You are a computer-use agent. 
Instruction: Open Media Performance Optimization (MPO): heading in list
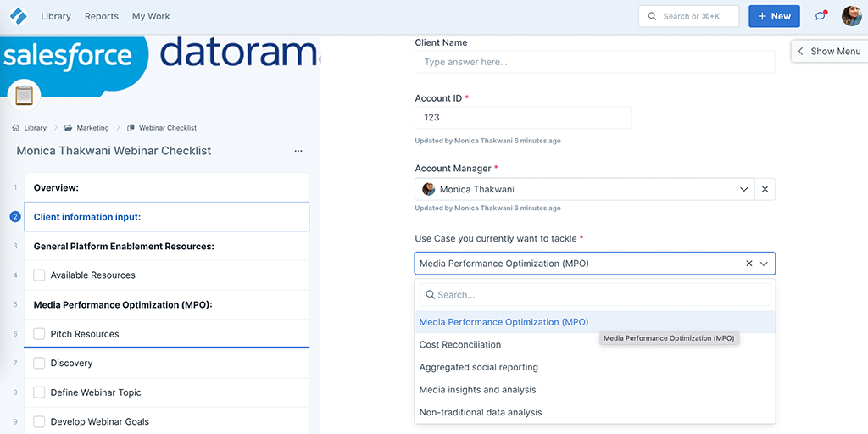[x=166, y=304]
